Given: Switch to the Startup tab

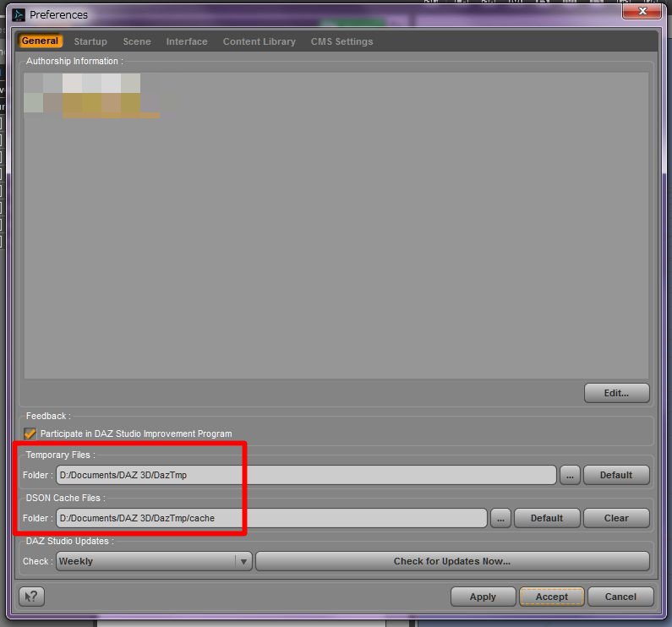Looking at the screenshot, I should tap(90, 41).
